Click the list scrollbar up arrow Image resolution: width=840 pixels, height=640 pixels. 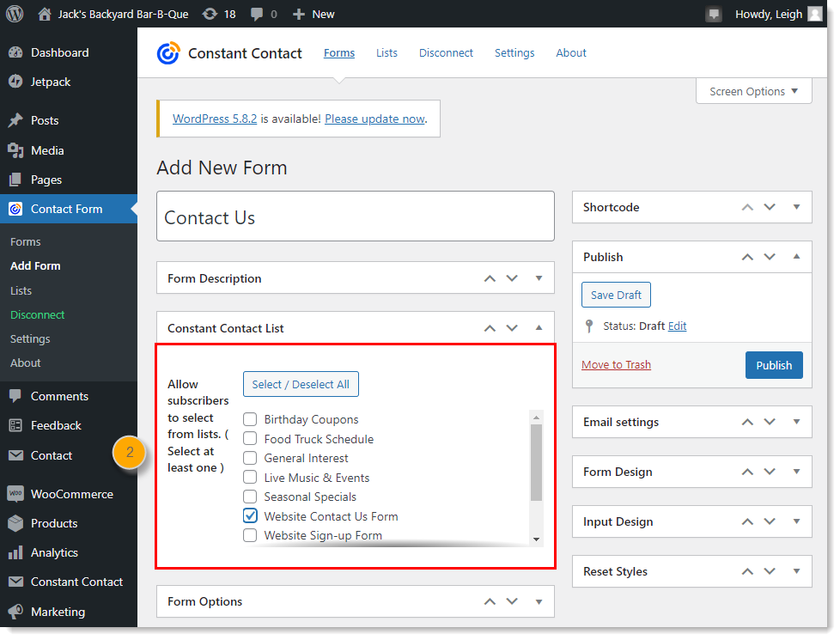pyautogui.click(x=536, y=417)
